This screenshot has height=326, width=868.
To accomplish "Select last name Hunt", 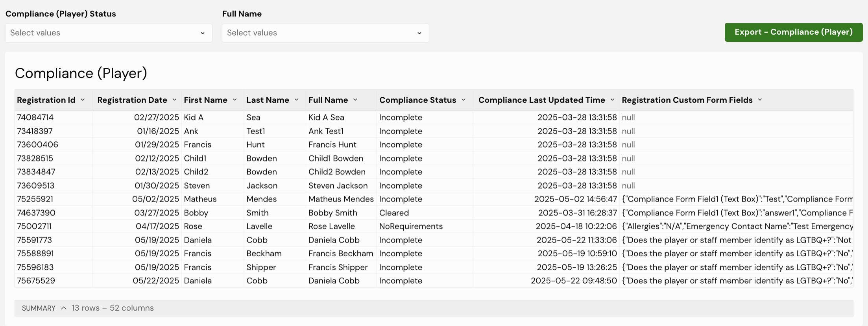I will click(255, 144).
